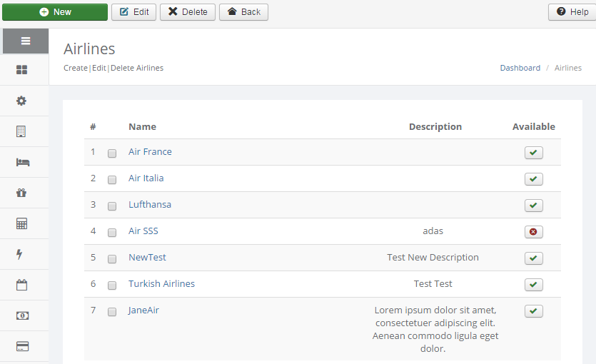The image size is (596, 364).
Task: Open the money bill icon in sidebar
Action: coord(22,315)
